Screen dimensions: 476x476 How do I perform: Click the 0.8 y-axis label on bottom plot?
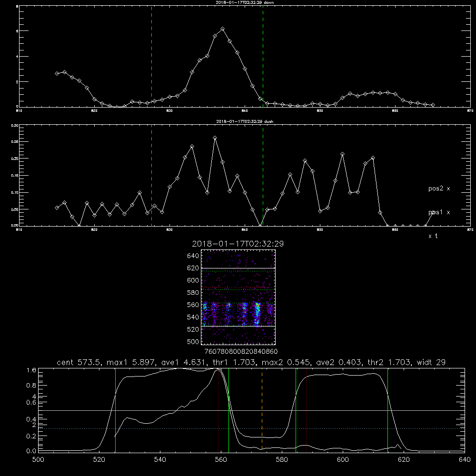pos(31,386)
